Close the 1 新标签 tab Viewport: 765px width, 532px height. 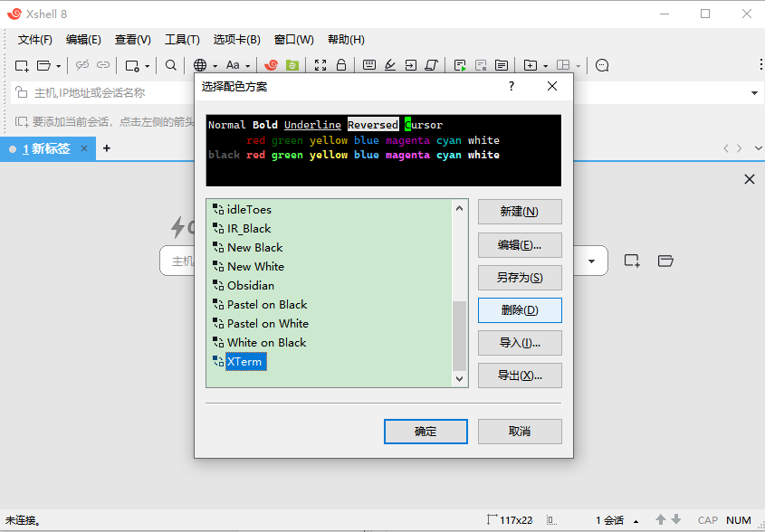coord(84,148)
